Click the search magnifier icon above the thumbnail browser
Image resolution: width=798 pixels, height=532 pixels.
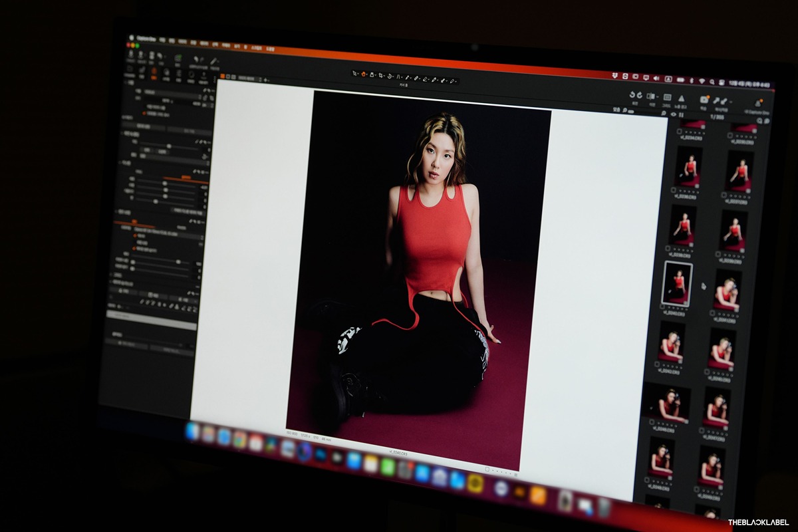(662, 114)
